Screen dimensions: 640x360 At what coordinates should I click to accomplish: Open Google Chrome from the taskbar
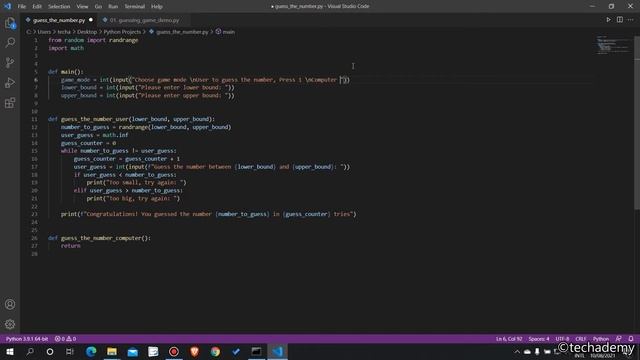(x=215, y=351)
